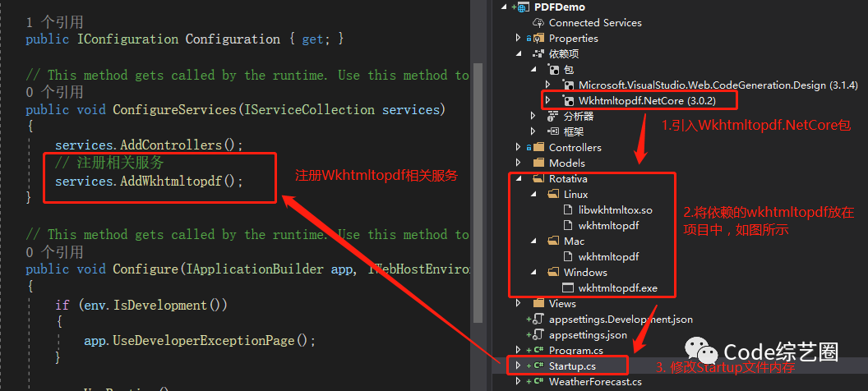Collapse the 依赖项 dependencies node
Image resolution: width=868 pixels, height=391 pixels.
[518, 53]
